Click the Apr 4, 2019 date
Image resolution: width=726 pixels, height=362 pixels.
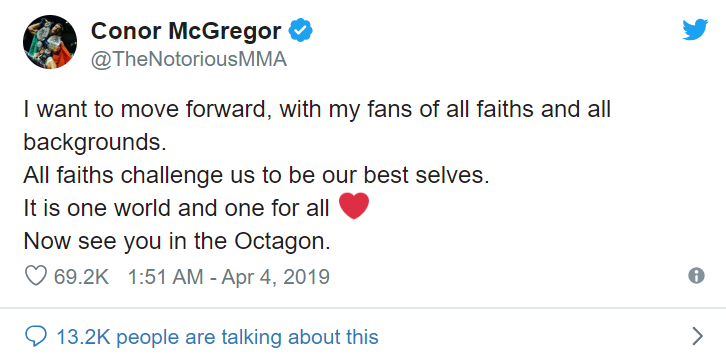pyautogui.click(x=275, y=277)
